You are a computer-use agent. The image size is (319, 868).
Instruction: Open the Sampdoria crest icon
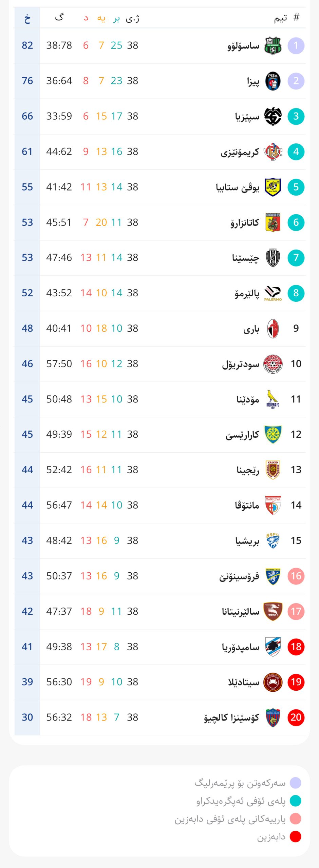[x=273, y=647]
